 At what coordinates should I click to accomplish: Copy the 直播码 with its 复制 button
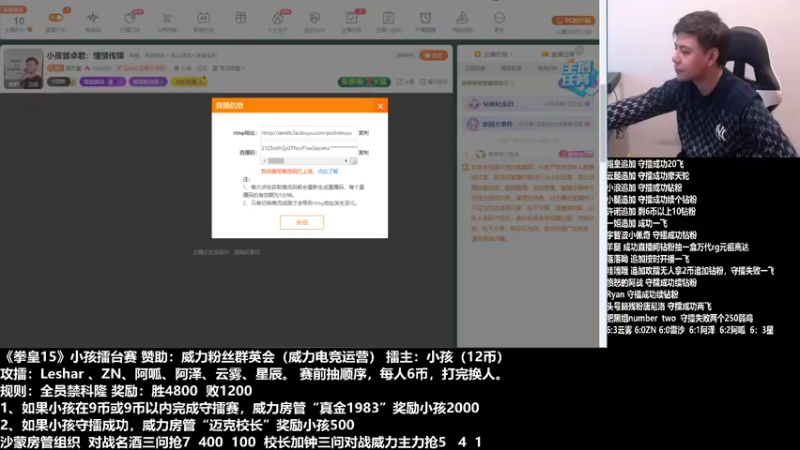(x=363, y=152)
